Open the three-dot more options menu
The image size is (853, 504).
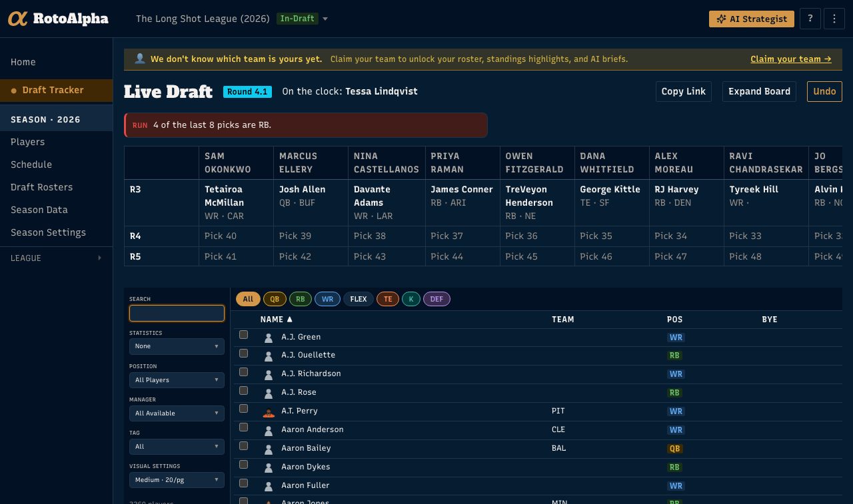[x=834, y=19]
